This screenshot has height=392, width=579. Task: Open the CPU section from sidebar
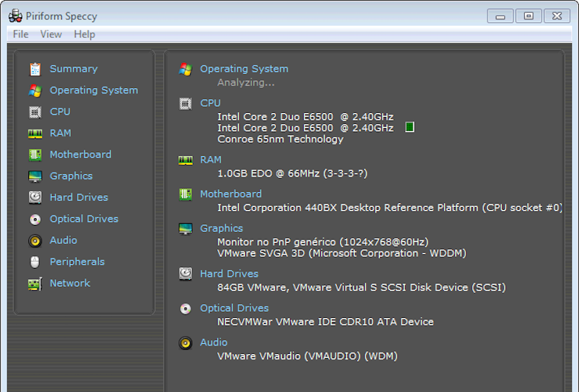(x=60, y=112)
